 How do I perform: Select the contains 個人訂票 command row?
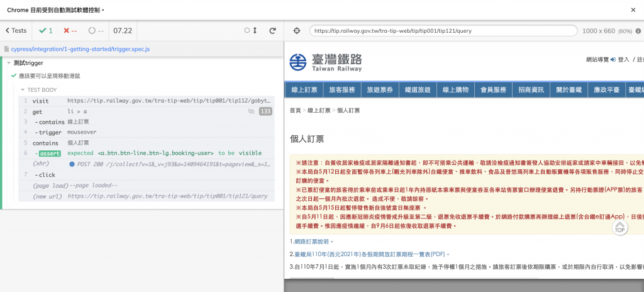point(146,143)
